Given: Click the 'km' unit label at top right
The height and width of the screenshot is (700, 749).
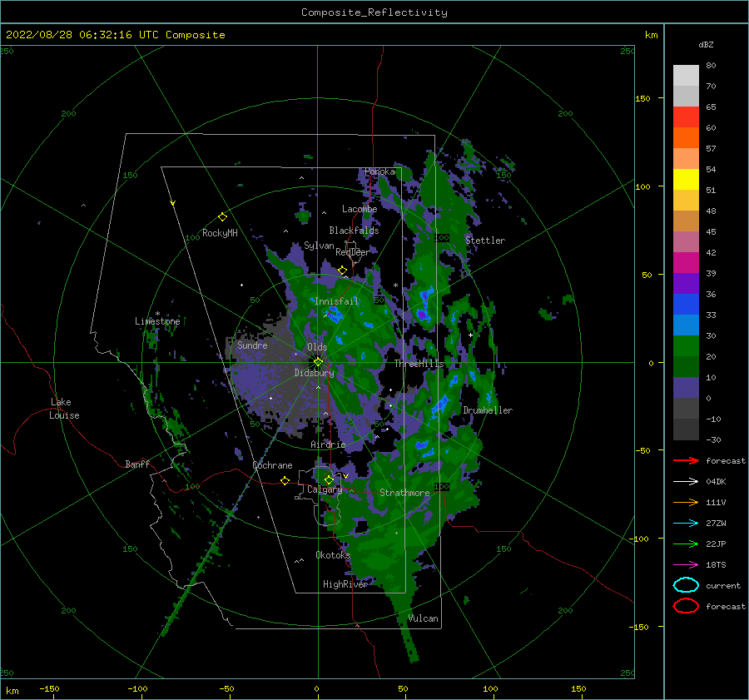Looking at the screenshot, I should pyautogui.click(x=651, y=35).
